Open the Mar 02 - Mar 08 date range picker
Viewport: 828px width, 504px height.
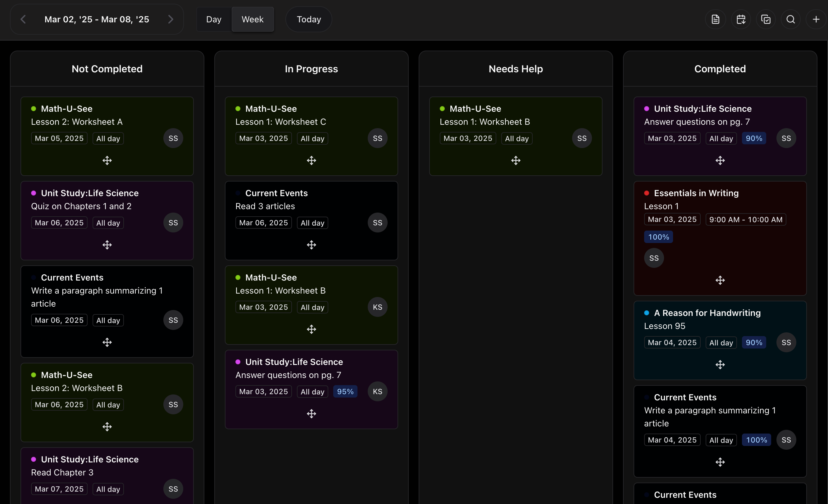tap(97, 19)
